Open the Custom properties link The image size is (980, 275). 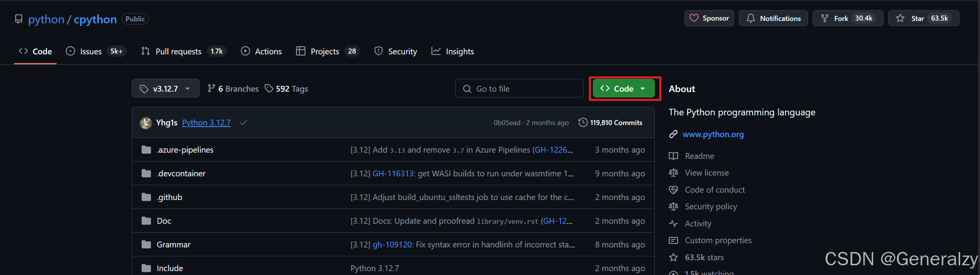[718, 240]
